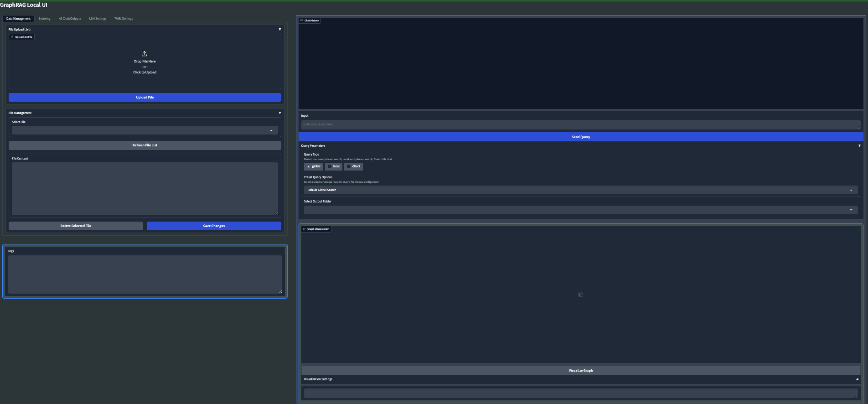Switch to the Data Management tab

(19, 19)
